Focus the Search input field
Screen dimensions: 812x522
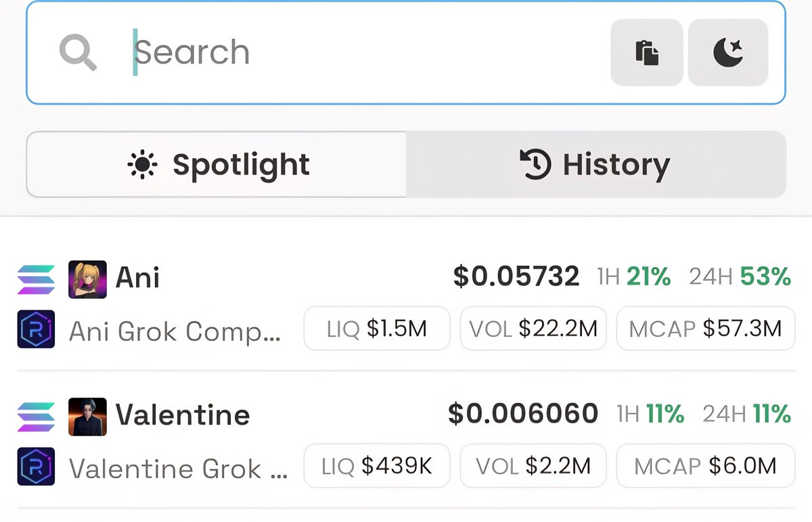click(365, 53)
